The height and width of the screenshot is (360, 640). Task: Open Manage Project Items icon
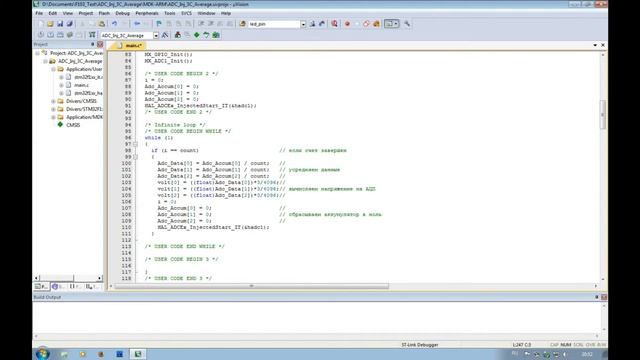click(178, 35)
